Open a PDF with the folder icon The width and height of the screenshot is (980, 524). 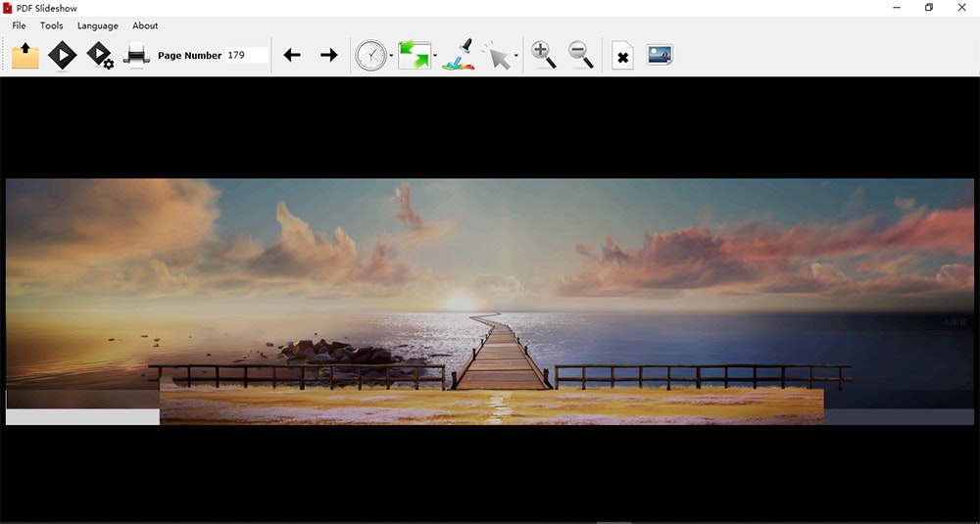click(x=25, y=55)
